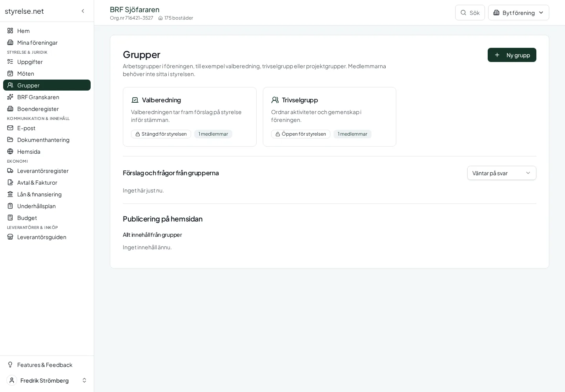The height and width of the screenshot is (392, 565).
Task: Select Uppgifter in the sidebar
Action: tap(47, 62)
